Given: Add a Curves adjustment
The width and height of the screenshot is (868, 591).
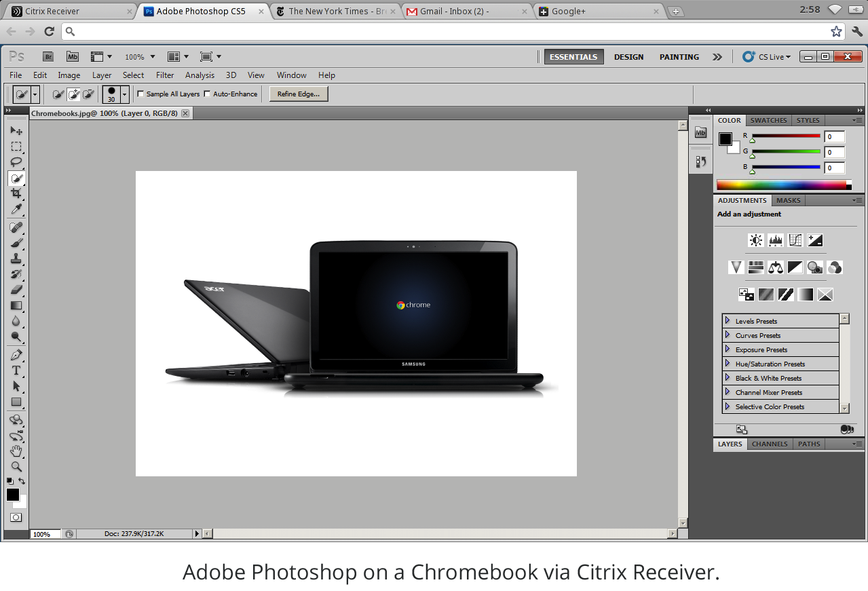Looking at the screenshot, I should (x=795, y=240).
